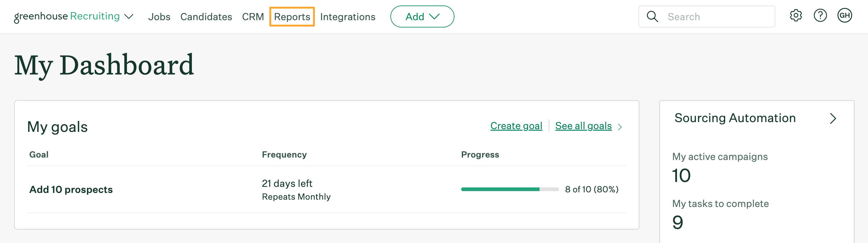Screen dimensions: 868x243
Task: Open the settings gear icon
Action: [796, 16]
